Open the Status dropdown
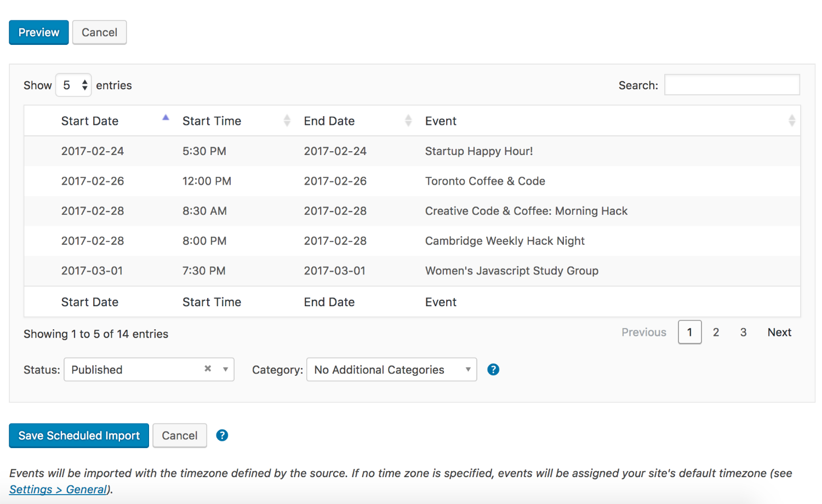The height and width of the screenshot is (504, 822). click(x=224, y=369)
